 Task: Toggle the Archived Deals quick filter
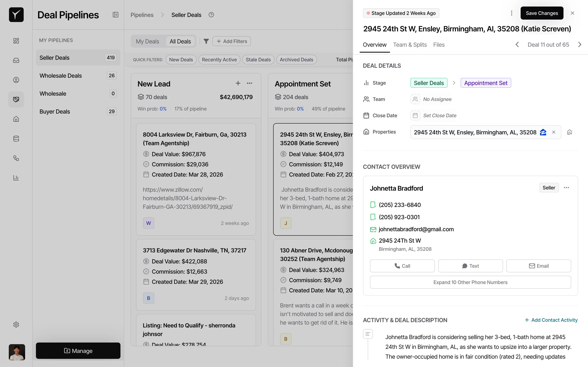(x=296, y=60)
